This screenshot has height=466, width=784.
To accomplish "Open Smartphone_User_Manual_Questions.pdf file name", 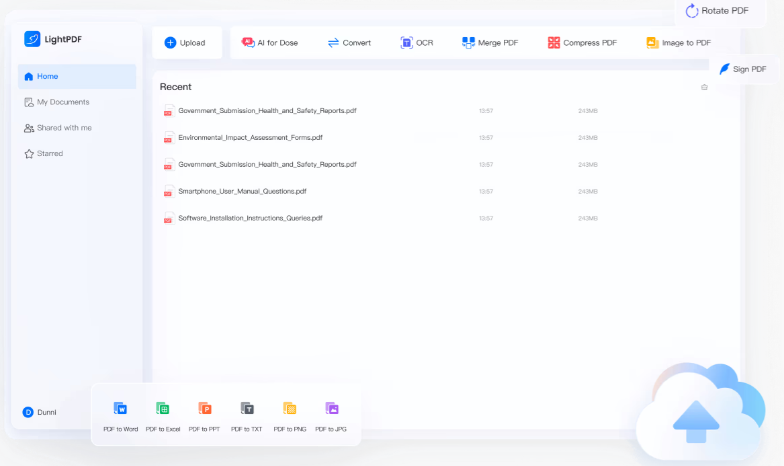I will click(242, 192).
